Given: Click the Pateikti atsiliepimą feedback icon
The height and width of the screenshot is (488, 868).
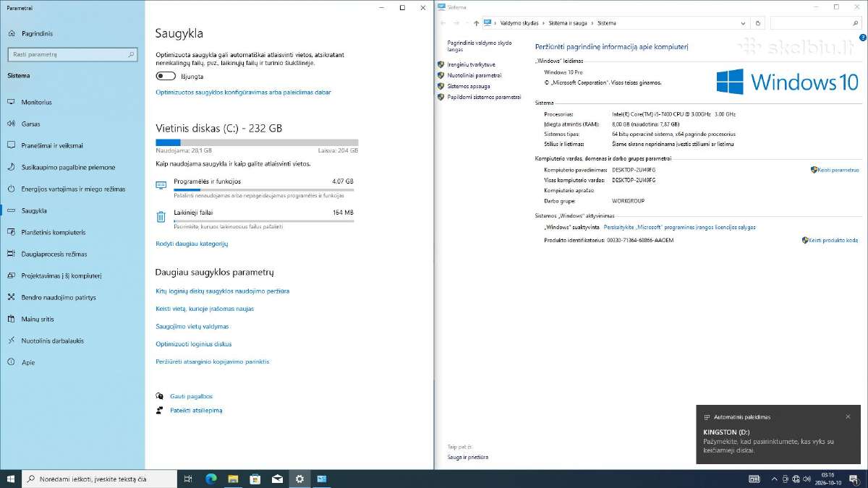Looking at the screenshot, I should coord(160,410).
